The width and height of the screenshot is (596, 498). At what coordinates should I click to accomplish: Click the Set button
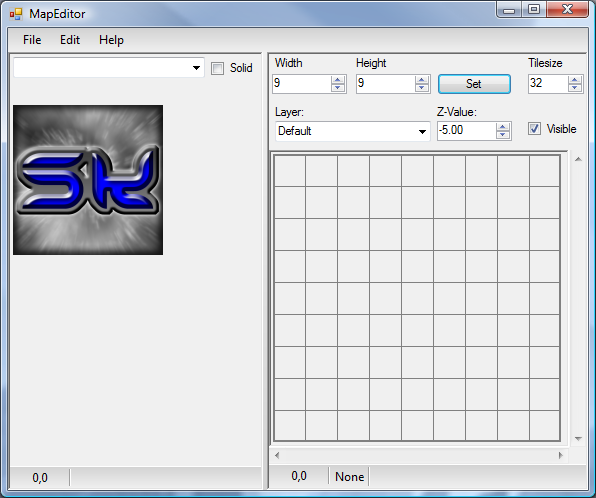pyautogui.click(x=474, y=84)
